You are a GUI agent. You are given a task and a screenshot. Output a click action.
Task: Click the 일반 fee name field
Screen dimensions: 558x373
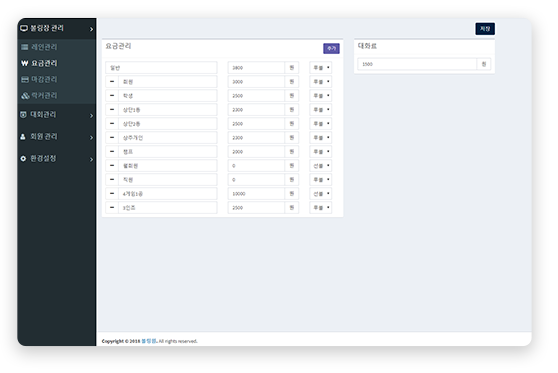[x=161, y=68]
